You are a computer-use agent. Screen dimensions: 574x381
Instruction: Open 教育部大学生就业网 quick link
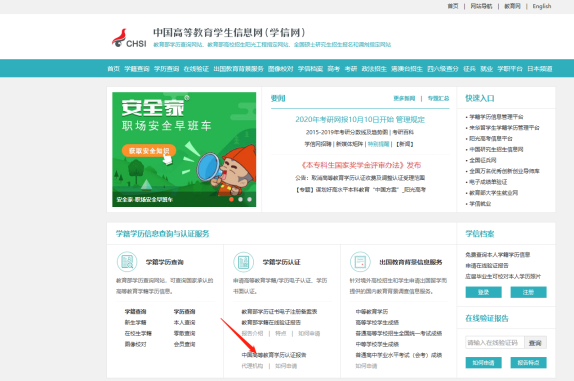click(493, 193)
